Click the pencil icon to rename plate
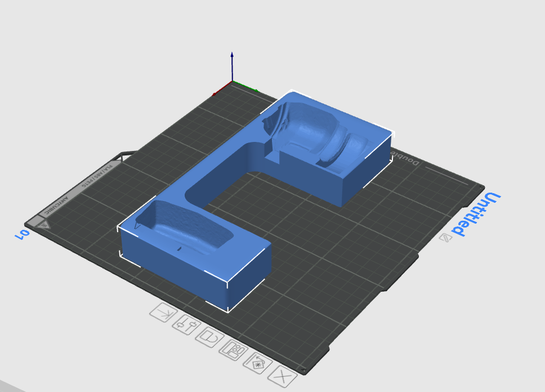The width and height of the screenshot is (545, 392). point(445,238)
